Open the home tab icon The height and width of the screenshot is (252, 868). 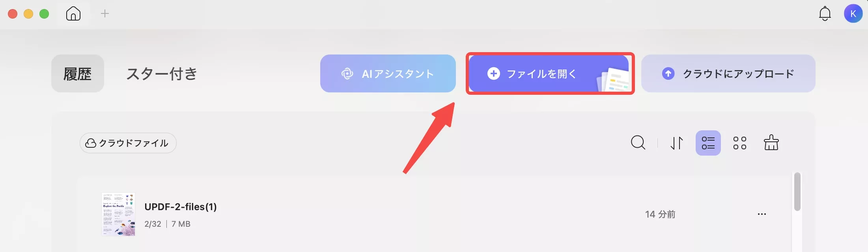point(73,13)
